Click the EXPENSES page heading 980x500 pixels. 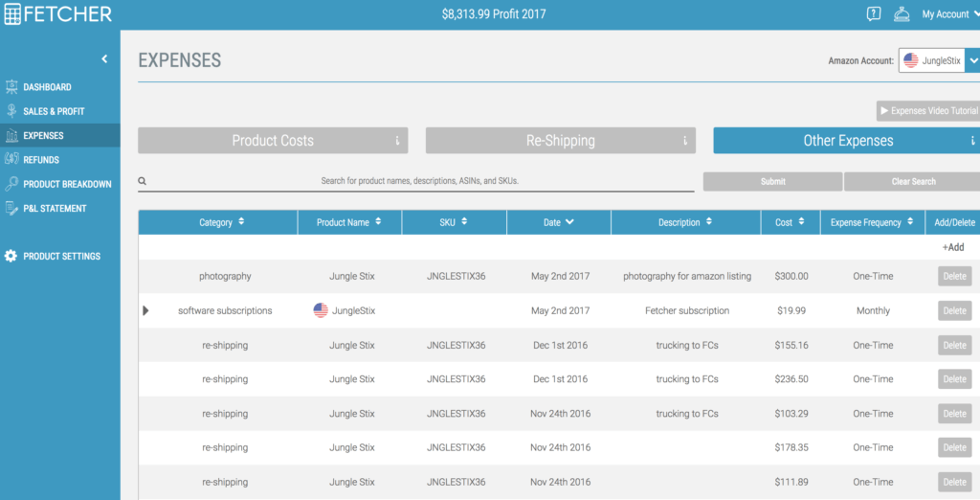[180, 60]
